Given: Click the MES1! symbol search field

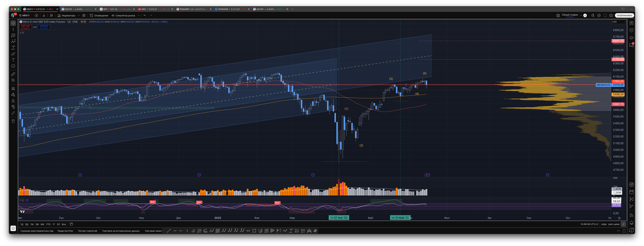Looking at the screenshot, I should click(25, 15).
